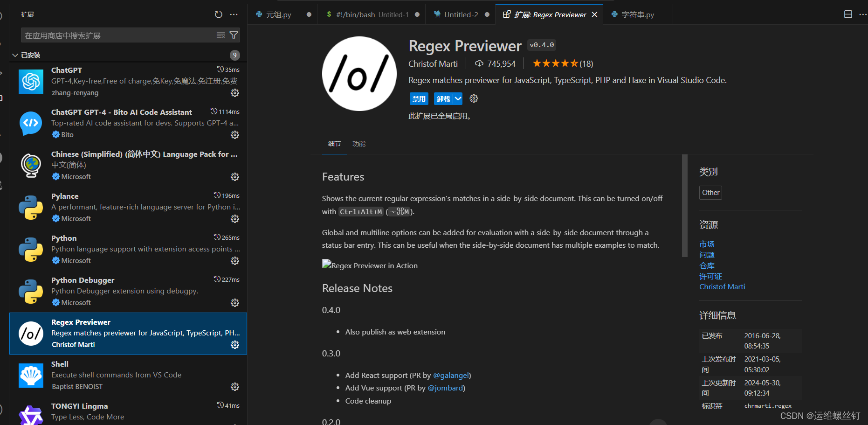The image size is (868, 425).
Task: Open Christof Marti link under resources
Action: pos(722,286)
